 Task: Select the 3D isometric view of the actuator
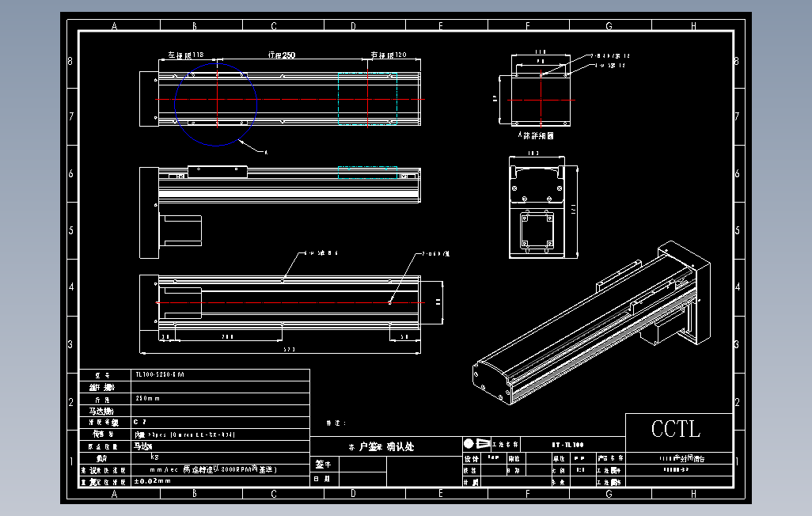[591, 322]
